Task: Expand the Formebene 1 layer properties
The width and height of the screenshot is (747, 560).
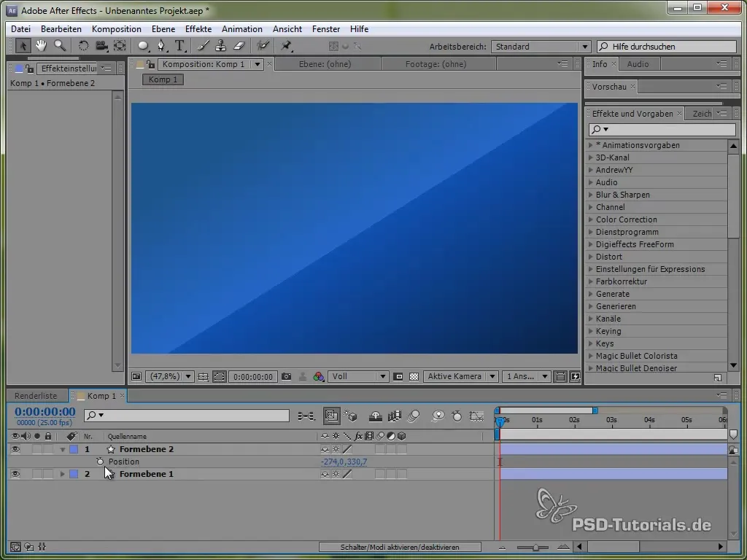Action: pos(63,474)
